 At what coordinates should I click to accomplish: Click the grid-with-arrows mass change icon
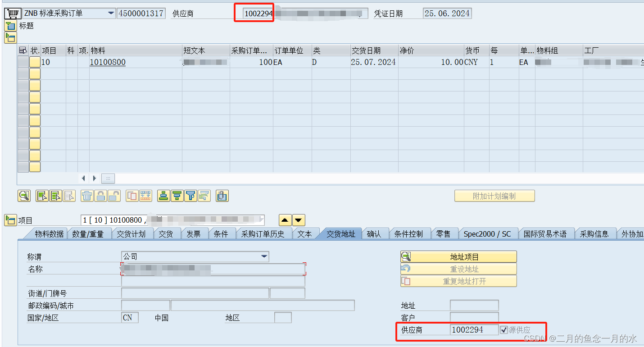(x=145, y=196)
